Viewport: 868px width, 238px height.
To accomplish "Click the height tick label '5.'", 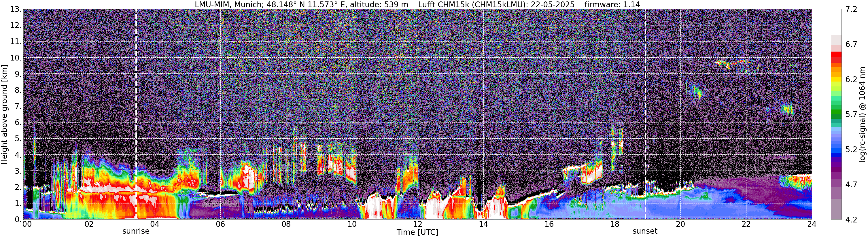I will (18, 139).
